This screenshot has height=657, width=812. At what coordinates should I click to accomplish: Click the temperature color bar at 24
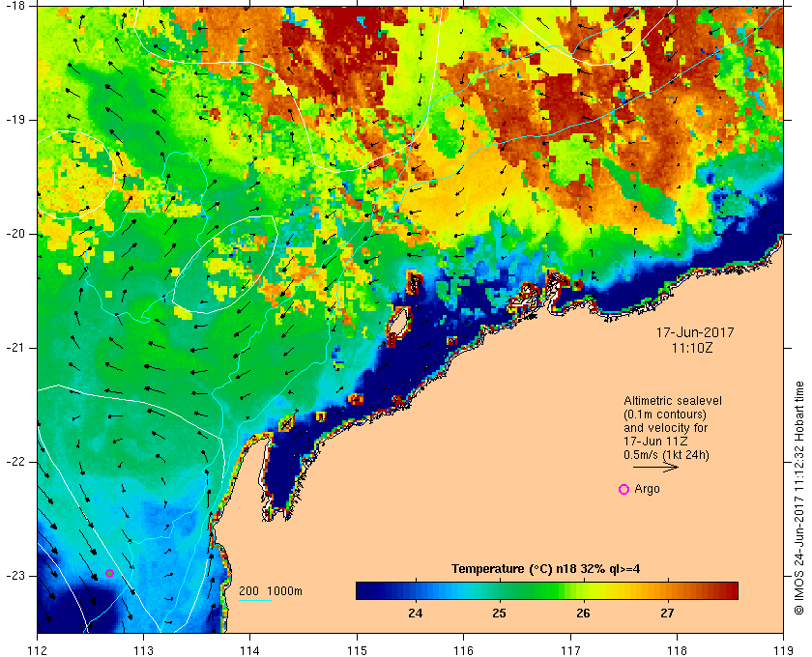[x=416, y=590]
